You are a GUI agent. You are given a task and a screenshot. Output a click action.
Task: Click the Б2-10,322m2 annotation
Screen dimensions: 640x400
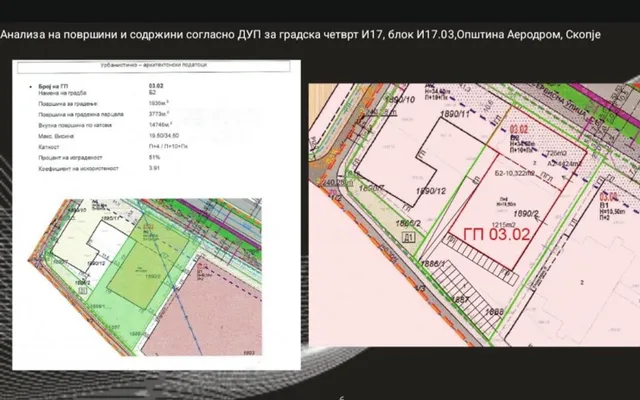click(x=514, y=173)
